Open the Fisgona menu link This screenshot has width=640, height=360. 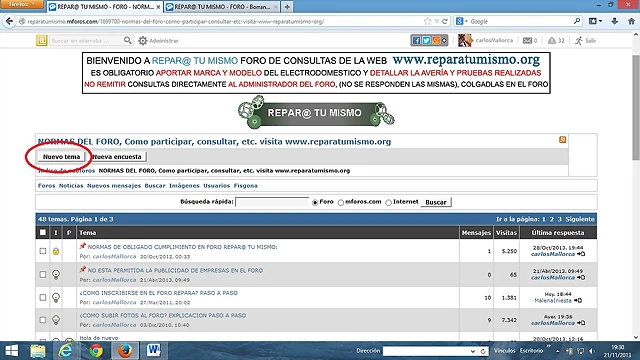(x=246, y=186)
